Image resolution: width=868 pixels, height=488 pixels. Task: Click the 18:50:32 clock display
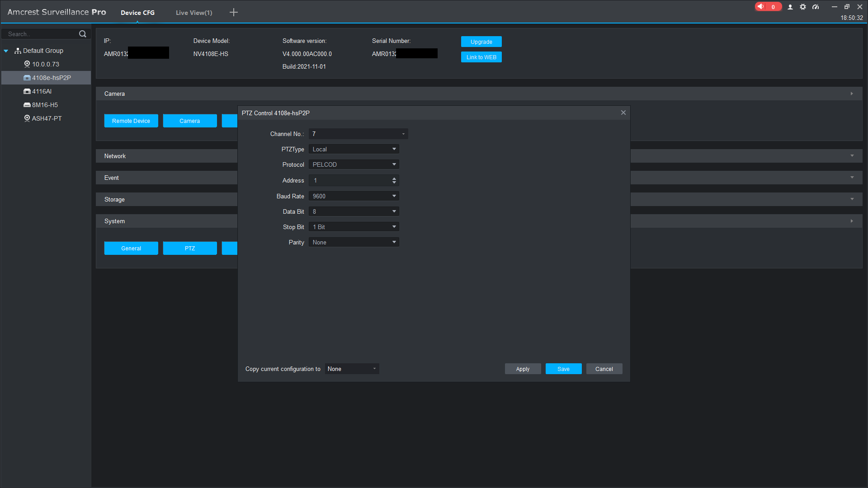tap(852, 18)
